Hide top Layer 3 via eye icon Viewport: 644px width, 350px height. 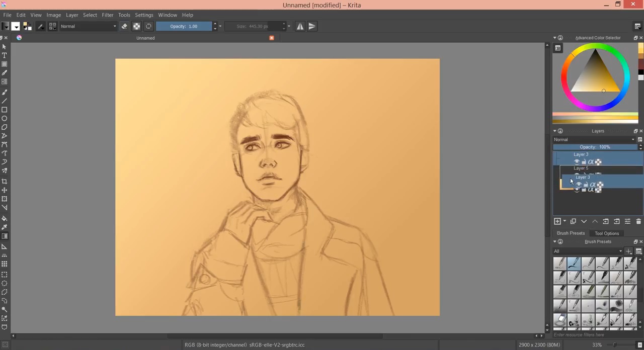click(x=577, y=161)
